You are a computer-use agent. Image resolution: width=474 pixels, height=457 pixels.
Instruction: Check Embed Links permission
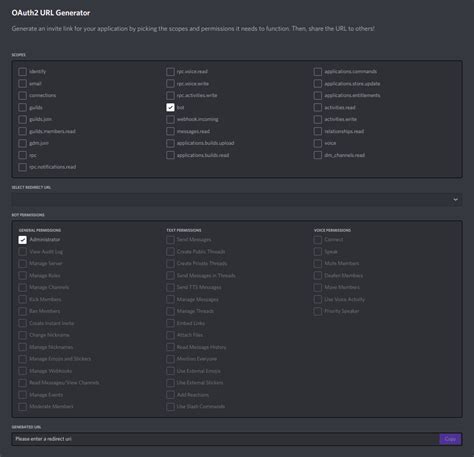(x=170, y=323)
